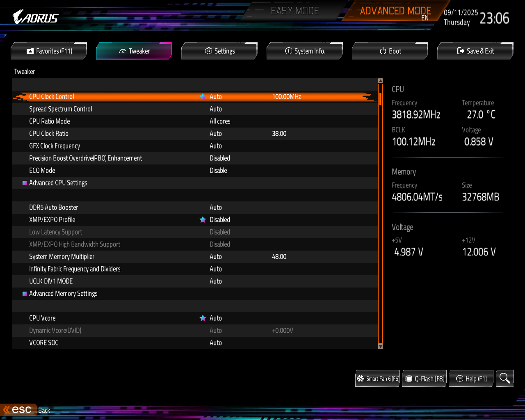Click XMP/EXPO High Bandwidth Support row
Image resolution: width=525 pixels, height=420 pixels.
pyautogui.click(x=195, y=244)
